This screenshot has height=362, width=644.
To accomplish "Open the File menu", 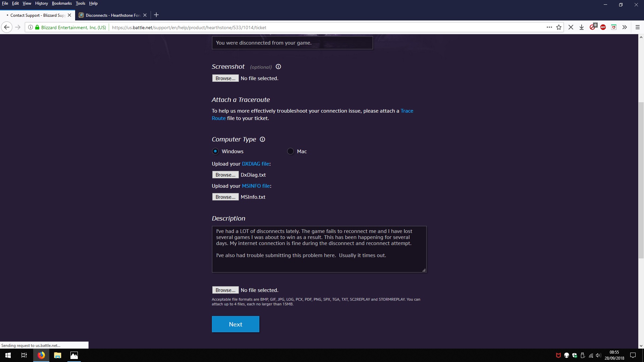I will 5,3.
